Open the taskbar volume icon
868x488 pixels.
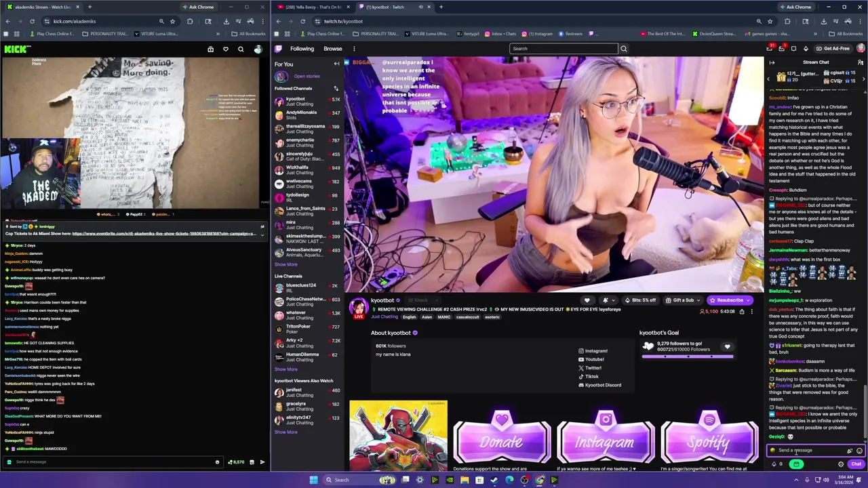click(827, 480)
